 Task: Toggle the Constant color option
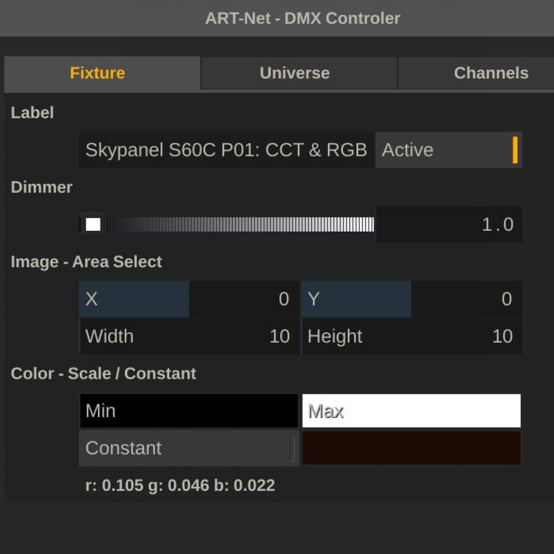tap(189, 448)
